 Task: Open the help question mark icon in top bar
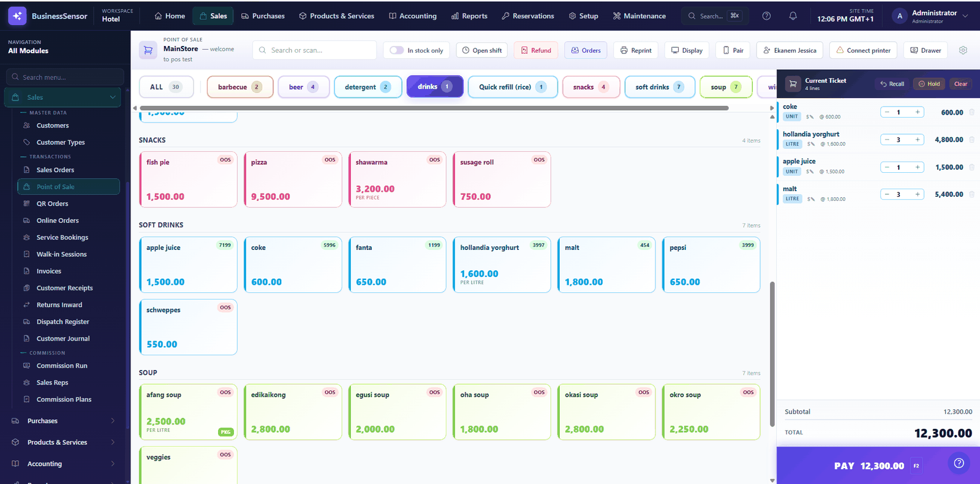(766, 16)
